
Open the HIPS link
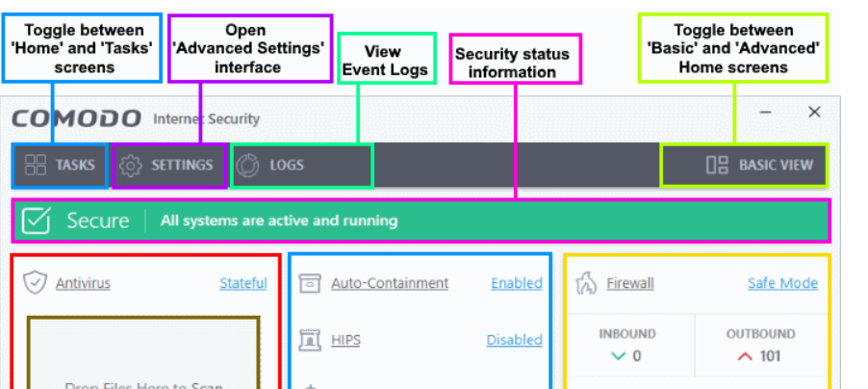(x=346, y=340)
